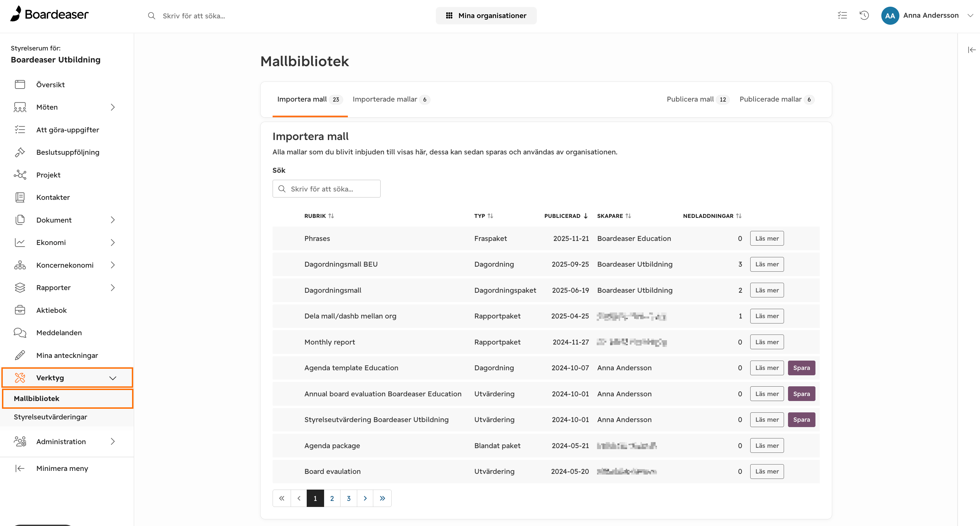The width and height of the screenshot is (980, 526).
Task: Open Mina organisationer button
Action: tap(486, 16)
